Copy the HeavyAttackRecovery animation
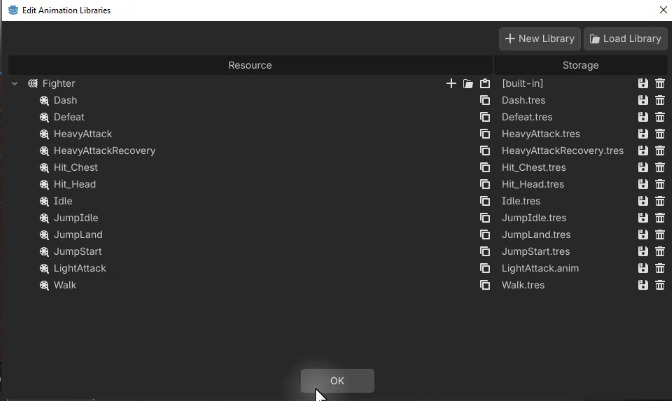Image resolution: width=672 pixels, height=401 pixels. pos(485,151)
